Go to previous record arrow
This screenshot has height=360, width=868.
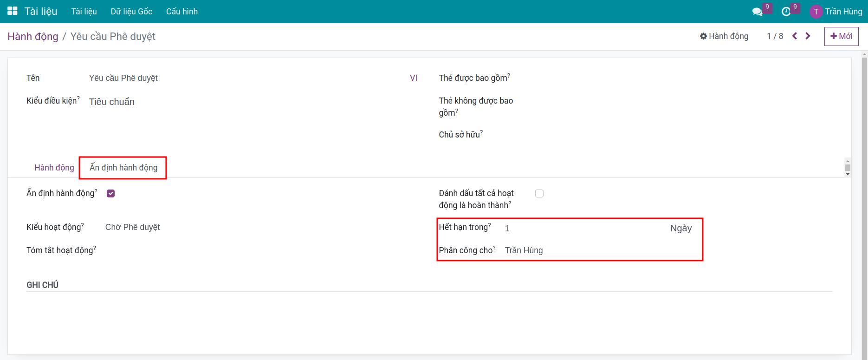795,36
